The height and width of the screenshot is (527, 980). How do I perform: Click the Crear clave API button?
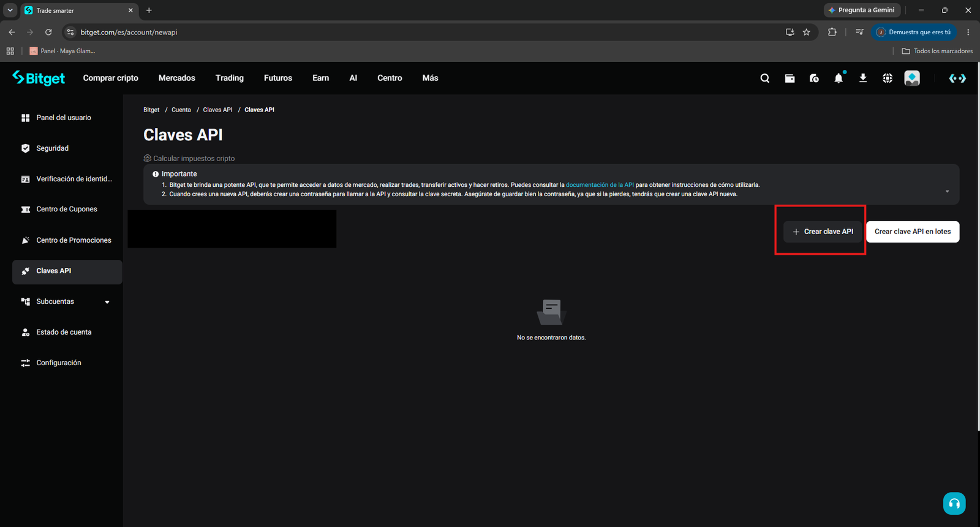(x=823, y=232)
